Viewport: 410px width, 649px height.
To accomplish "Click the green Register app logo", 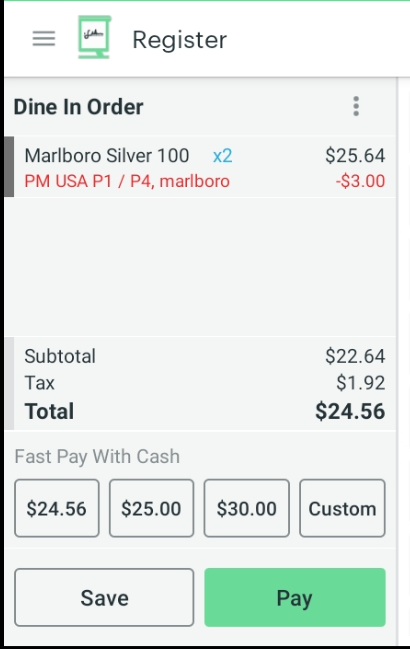I will (95, 37).
